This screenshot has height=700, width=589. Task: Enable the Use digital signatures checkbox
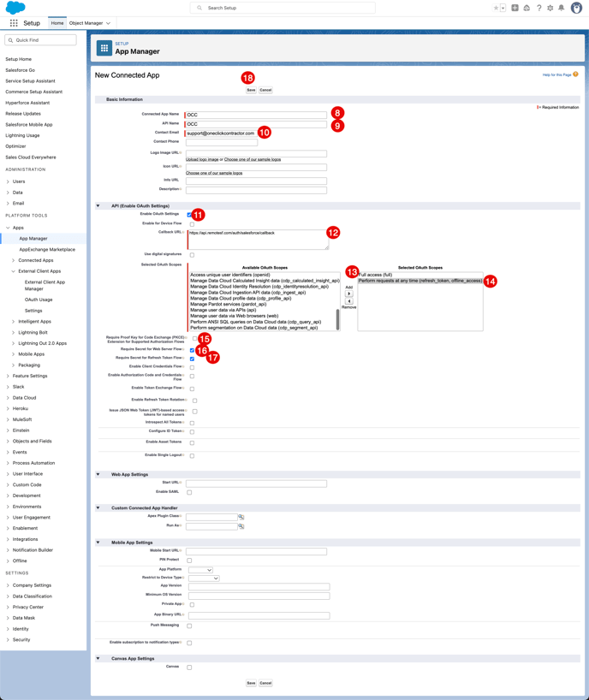[x=192, y=255]
